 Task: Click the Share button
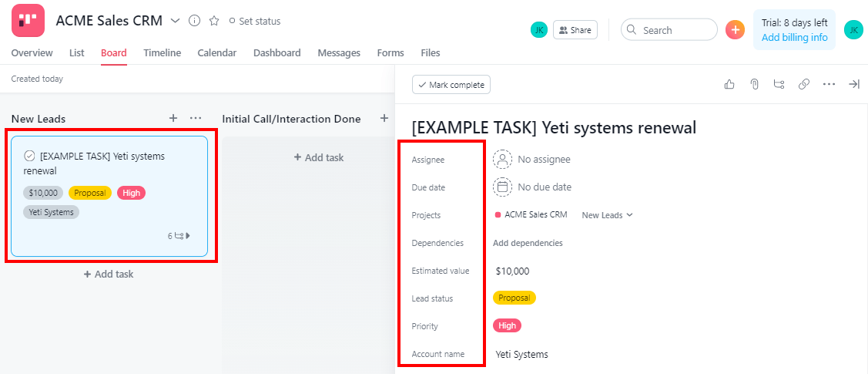(x=575, y=30)
